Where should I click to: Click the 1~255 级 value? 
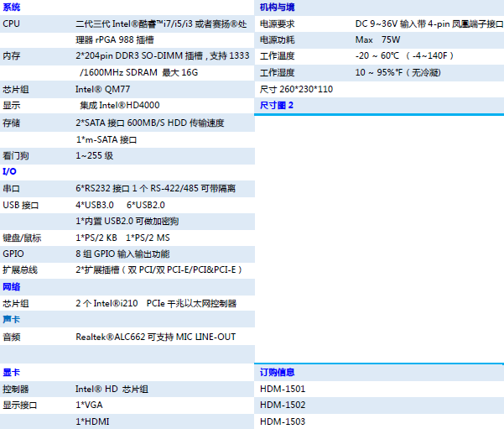pyautogui.click(x=94, y=156)
